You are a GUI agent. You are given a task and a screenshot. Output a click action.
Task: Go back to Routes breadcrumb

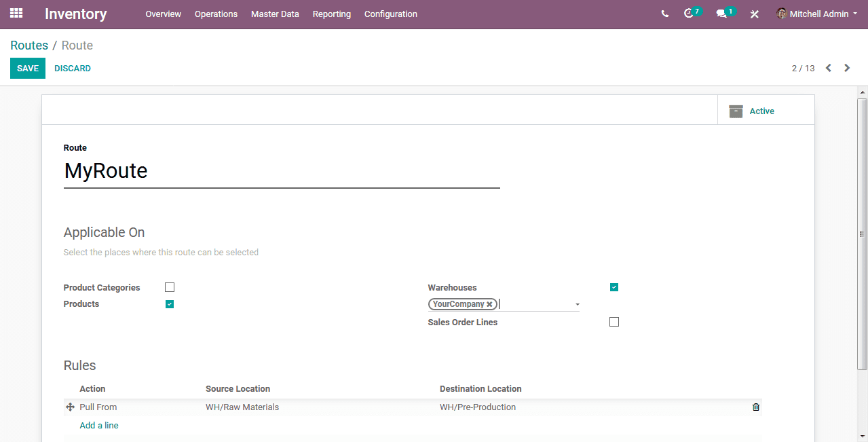tap(29, 45)
